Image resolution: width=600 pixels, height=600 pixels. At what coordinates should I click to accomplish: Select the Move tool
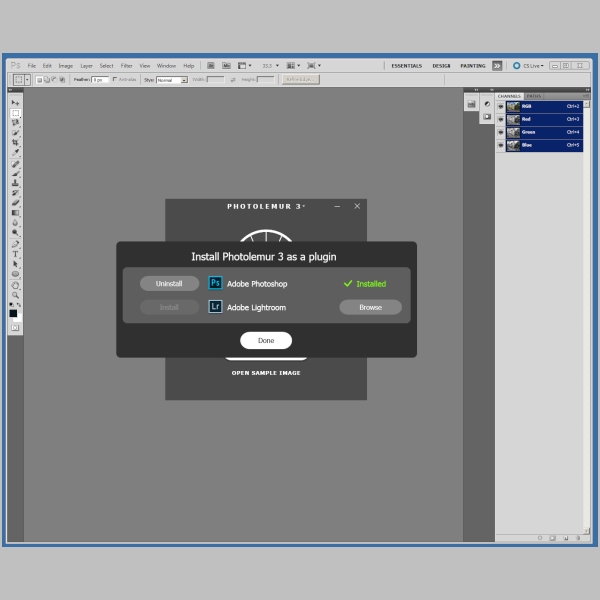[15, 103]
